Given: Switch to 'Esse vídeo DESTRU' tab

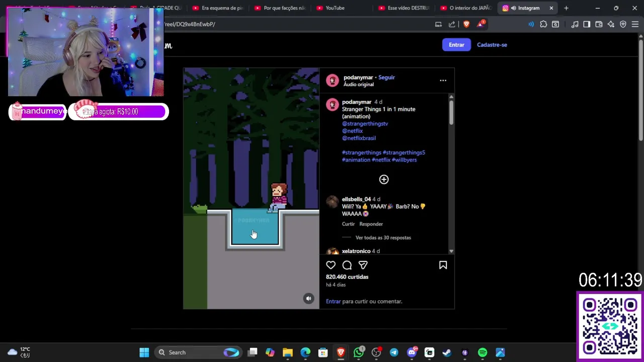Looking at the screenshot, I should coord(404,8).
